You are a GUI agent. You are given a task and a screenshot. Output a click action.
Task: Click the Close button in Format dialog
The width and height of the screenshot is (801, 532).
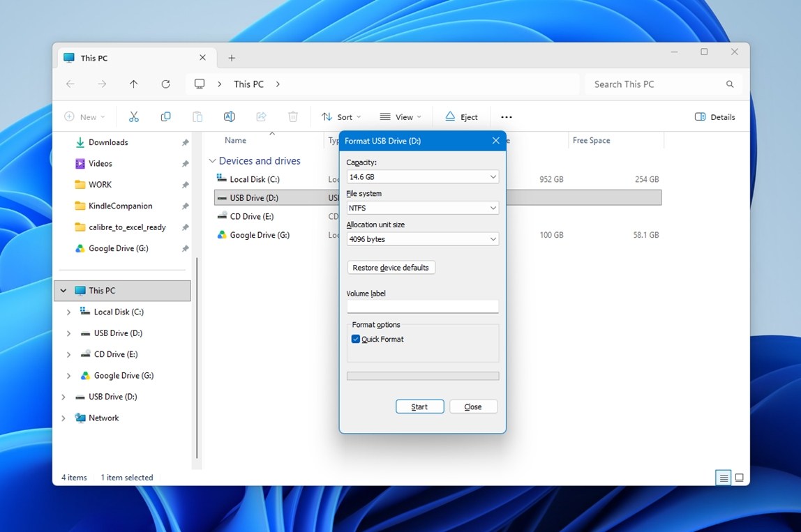(x=473, y=406)
